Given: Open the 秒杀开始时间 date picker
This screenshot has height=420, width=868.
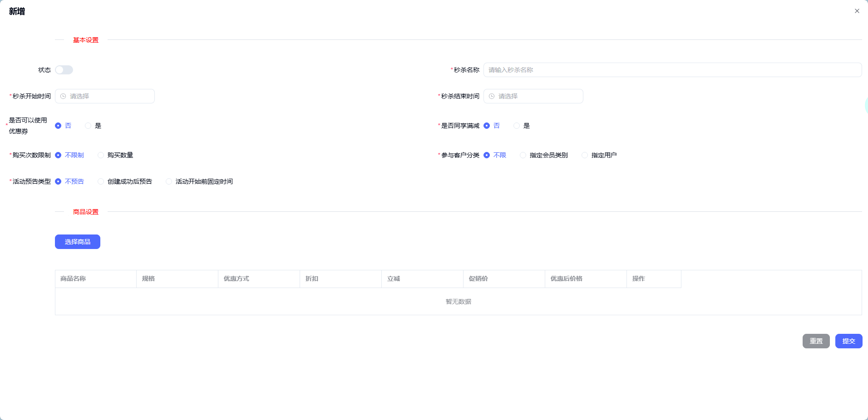Looking at the screenshot, I should click(x=104, y=96).
